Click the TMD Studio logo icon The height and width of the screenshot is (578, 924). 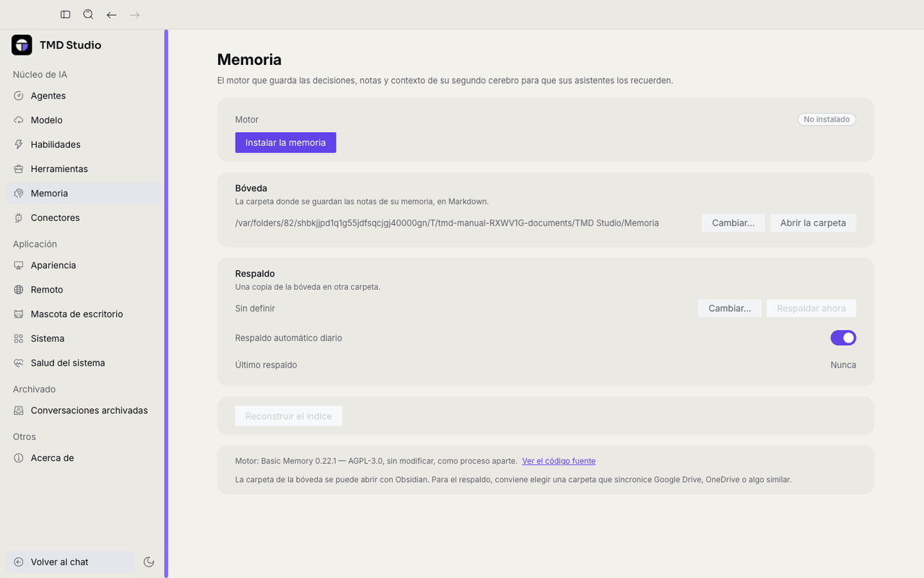[22, 45]
